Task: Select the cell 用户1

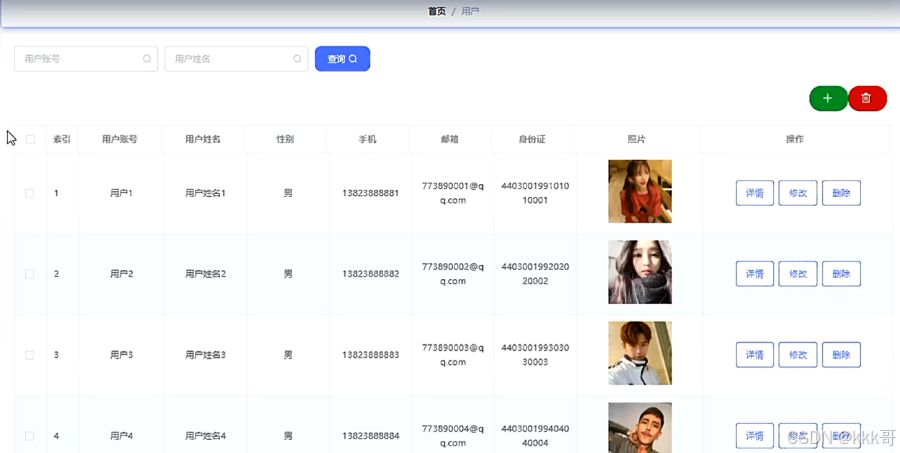Action: [122, 193]
